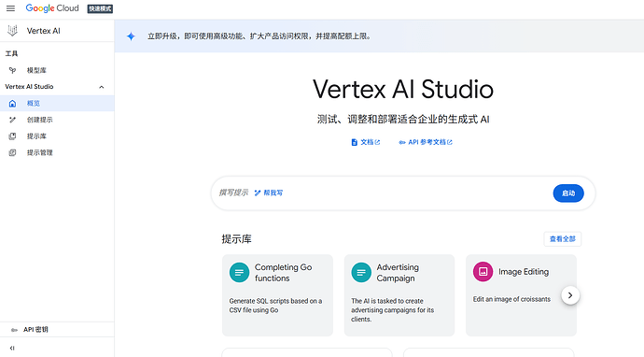Open the Image Editing card
Viewport: 644px width, 357px height.
pos(521,295)
